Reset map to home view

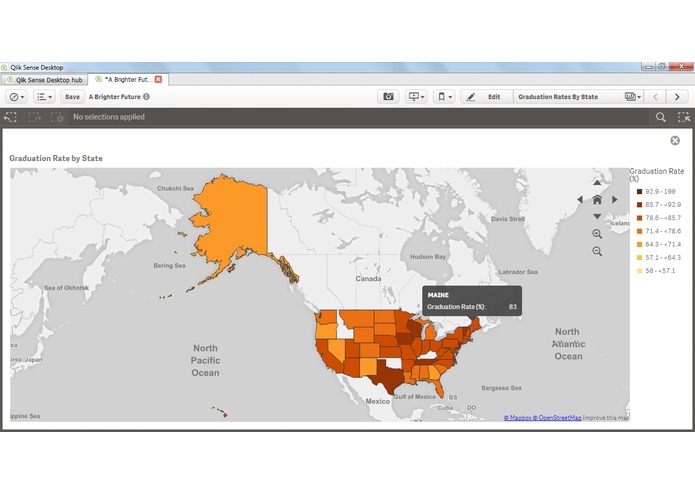click(597, 199)
